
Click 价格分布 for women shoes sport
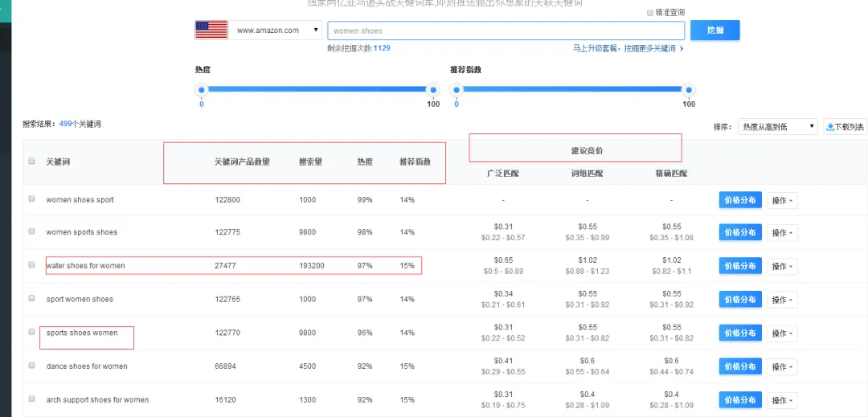coord(740,199)
